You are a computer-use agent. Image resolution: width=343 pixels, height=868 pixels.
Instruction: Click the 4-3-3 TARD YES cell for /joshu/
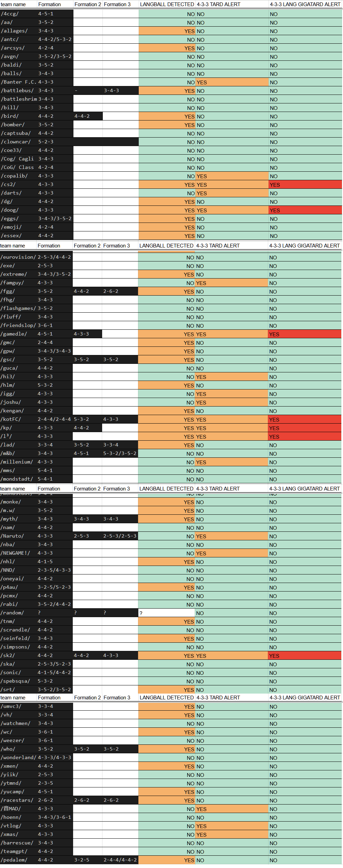pyautogui.click(x=231, y=402)
